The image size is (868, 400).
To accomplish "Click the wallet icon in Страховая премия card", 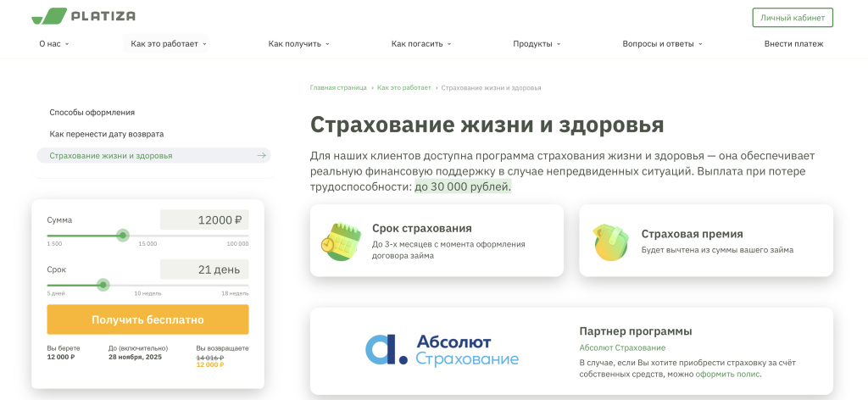I will (x=610, y=242).
